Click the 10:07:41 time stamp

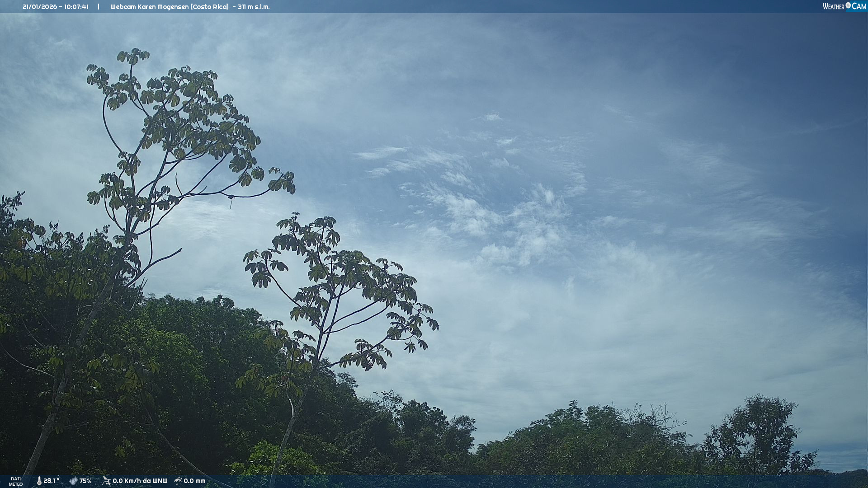tap(76, 7)
